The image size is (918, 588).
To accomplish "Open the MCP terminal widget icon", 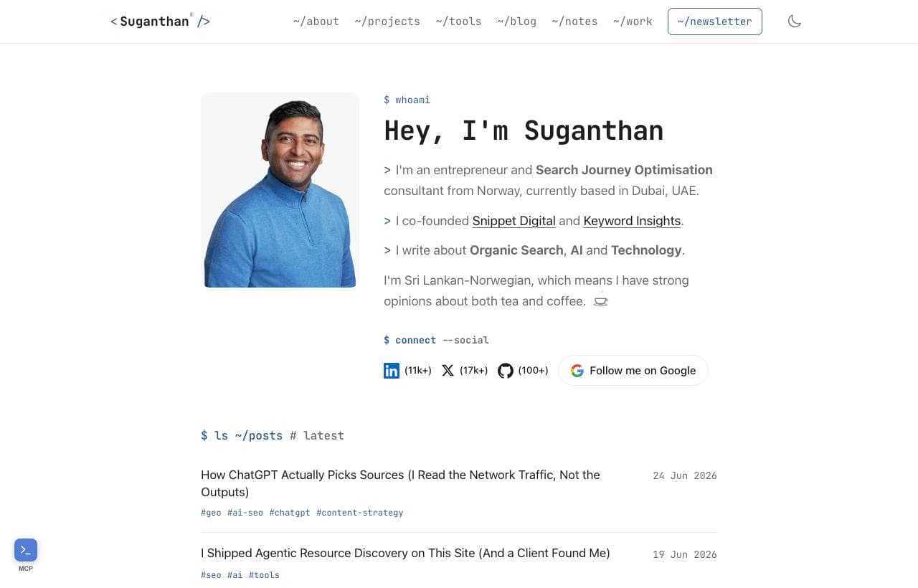I will coord(26,550).
